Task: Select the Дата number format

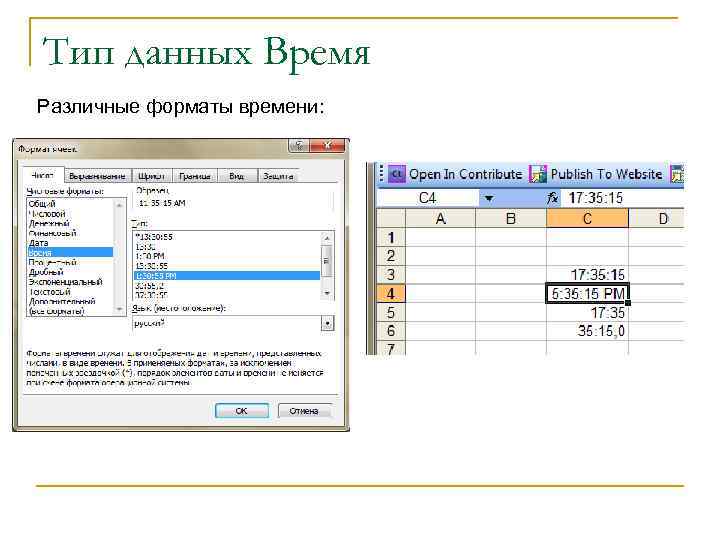Action: (x=70, y=242)
